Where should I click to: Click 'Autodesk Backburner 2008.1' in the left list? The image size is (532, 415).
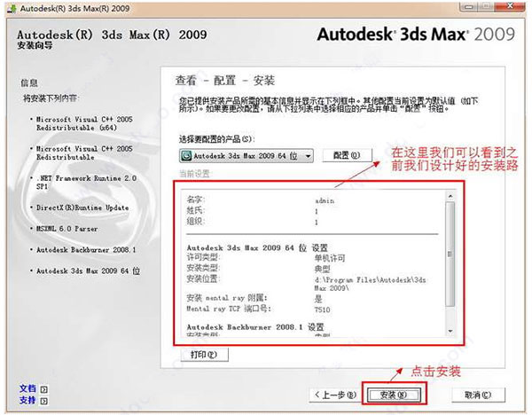tap(86, 250)
